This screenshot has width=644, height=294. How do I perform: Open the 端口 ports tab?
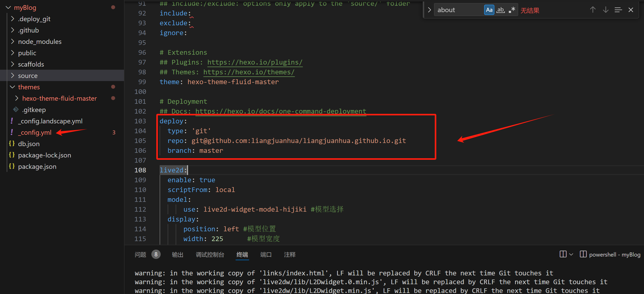pos(266,255)
